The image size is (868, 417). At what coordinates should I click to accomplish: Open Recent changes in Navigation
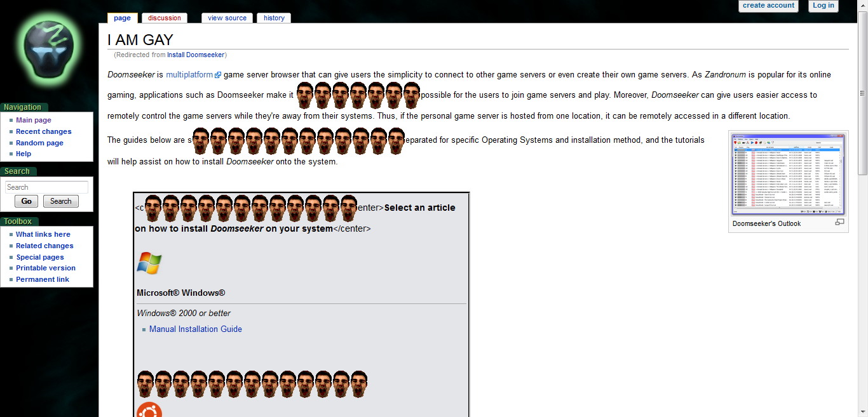44,131
